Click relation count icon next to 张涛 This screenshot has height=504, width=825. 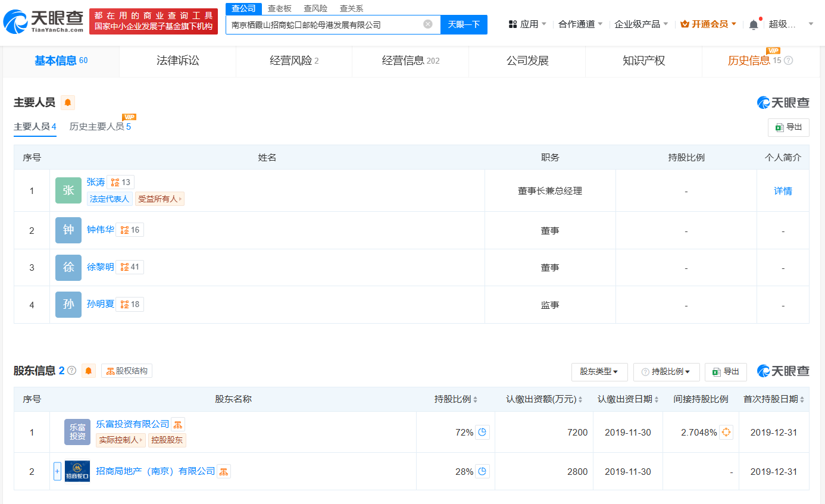tap(121, 182)
